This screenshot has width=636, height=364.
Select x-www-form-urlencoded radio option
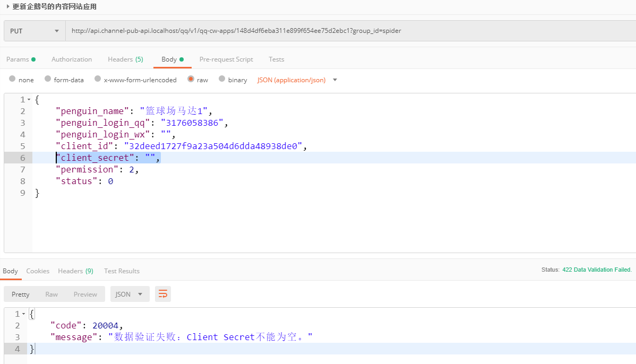(98, 79)
